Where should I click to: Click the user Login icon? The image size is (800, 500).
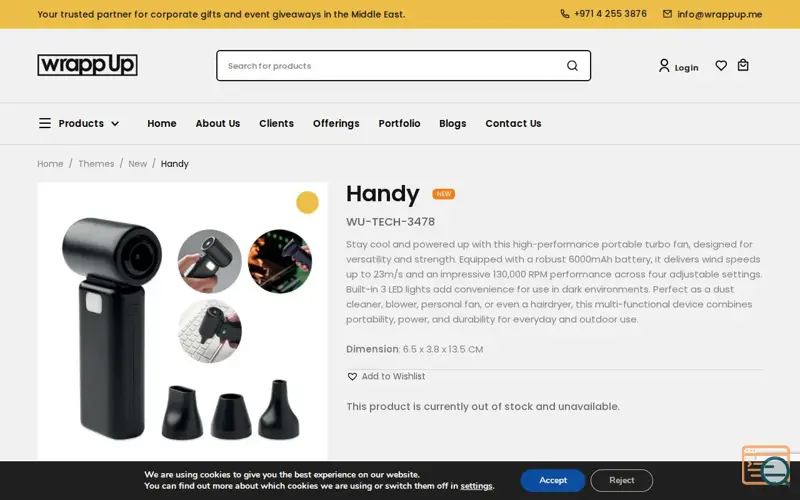click(x=664, y=65)
